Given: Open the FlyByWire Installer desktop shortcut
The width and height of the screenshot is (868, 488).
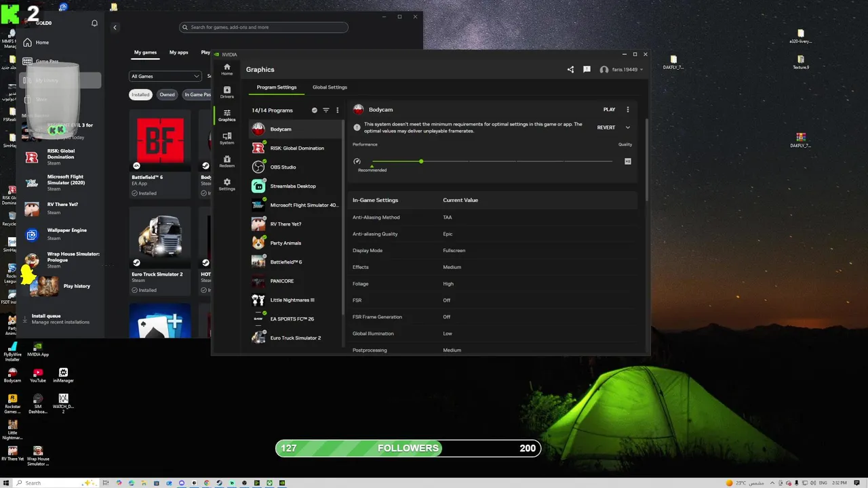Looking at the screenshot, I should pos(12,352).
